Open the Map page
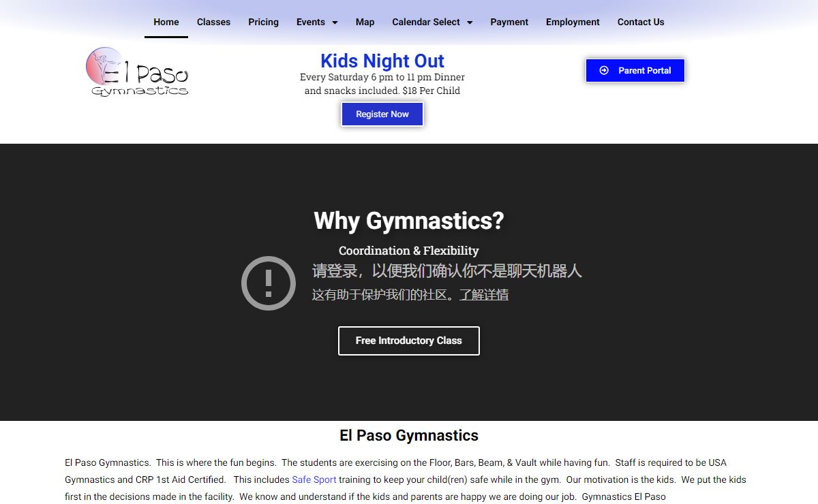The image size is (818, 504). coord(365,22)
